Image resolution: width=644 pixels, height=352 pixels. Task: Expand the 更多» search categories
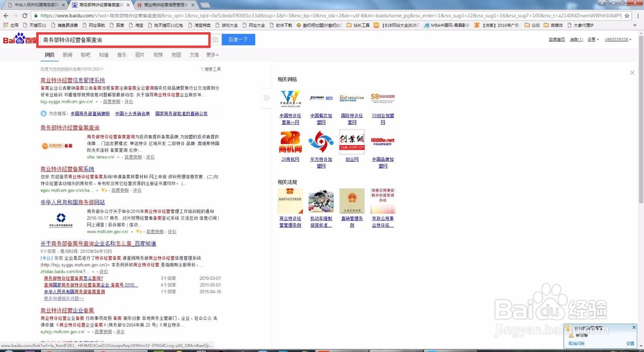[x=213, y=55]
